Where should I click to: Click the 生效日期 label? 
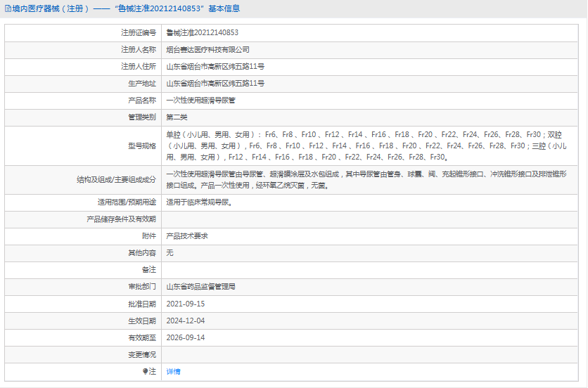click(142, 321)
